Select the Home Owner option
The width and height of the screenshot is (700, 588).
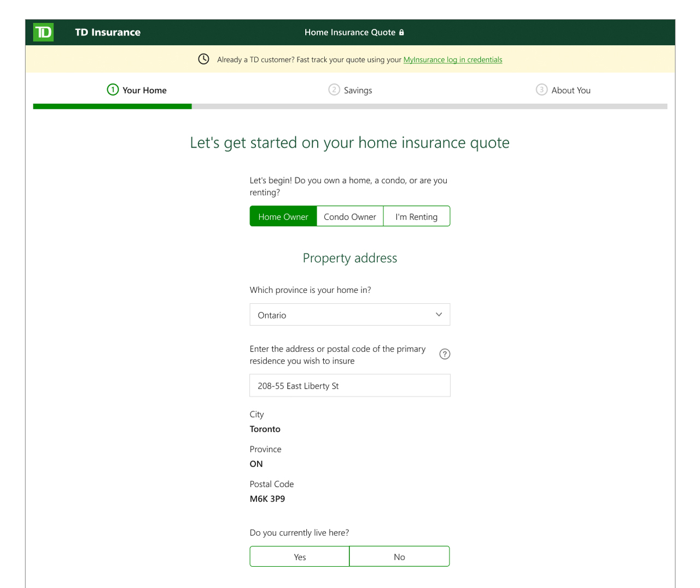pyautogui.click(x=283, y=216)
